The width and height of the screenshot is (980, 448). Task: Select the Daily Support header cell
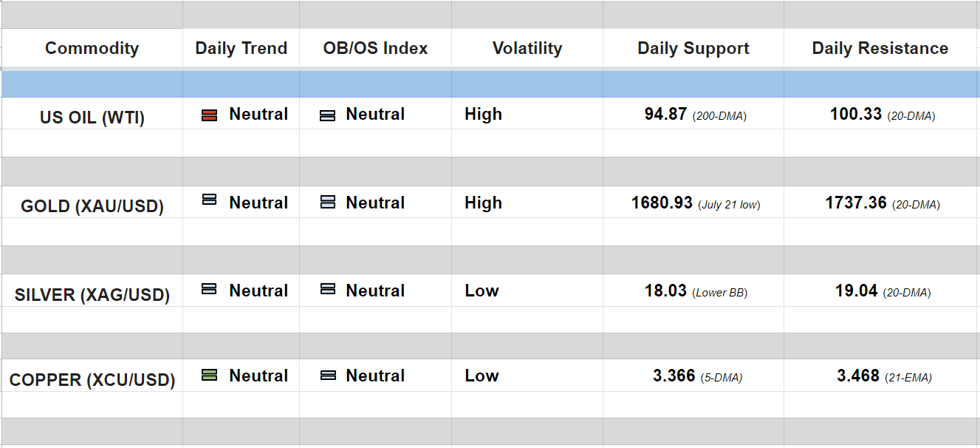pyautogui.click(x=693, y=48)
